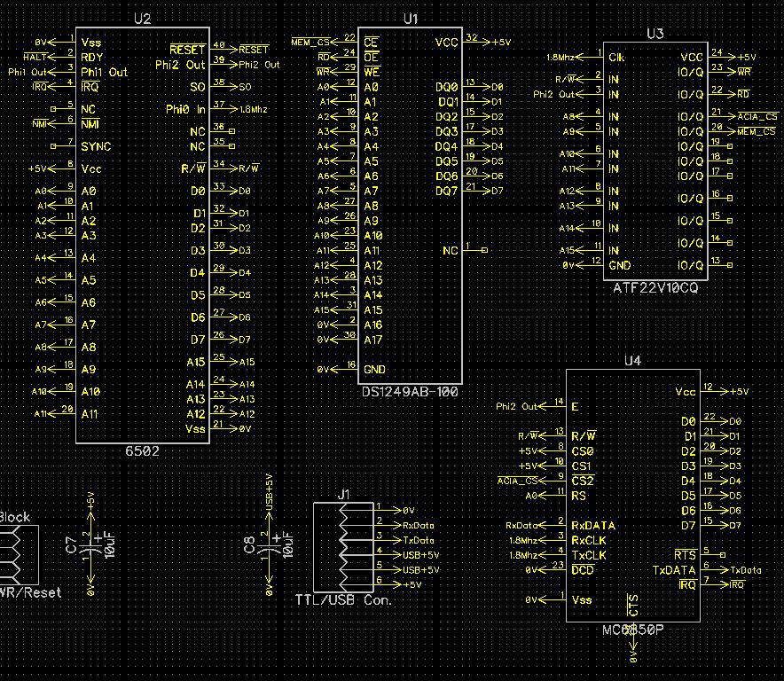The width and height of the screenshot is (784, 681).
Task: Click the NC pin name on the DS1249AB-100
Action: click(450, 251)
